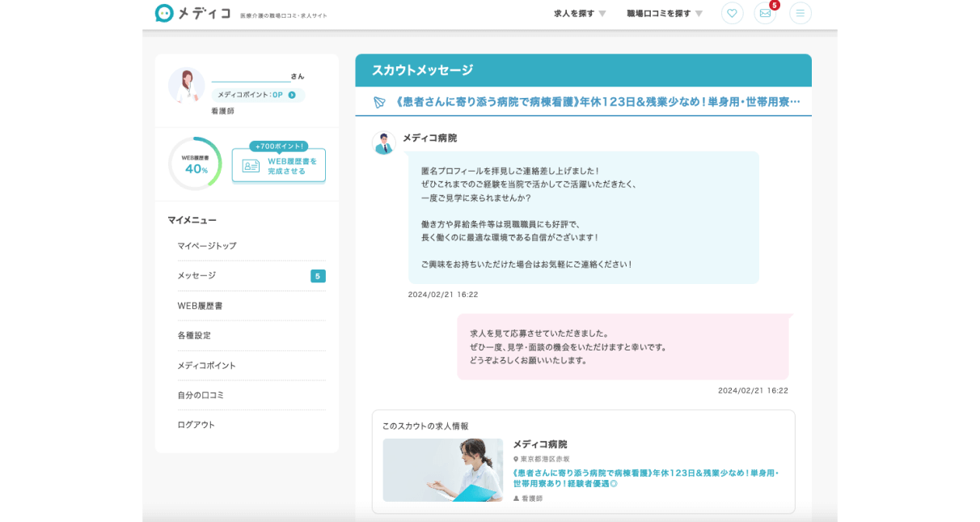This screenshot has width=980, height=522.
Task: Expand the 職場口コミを探す dropdown
Action: tap(664, 14)
